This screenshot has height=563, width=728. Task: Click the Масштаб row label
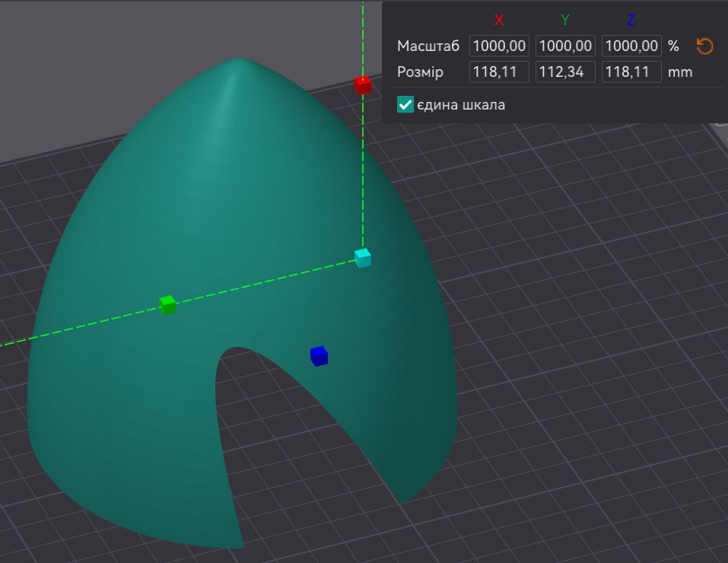tap(428, 46)
